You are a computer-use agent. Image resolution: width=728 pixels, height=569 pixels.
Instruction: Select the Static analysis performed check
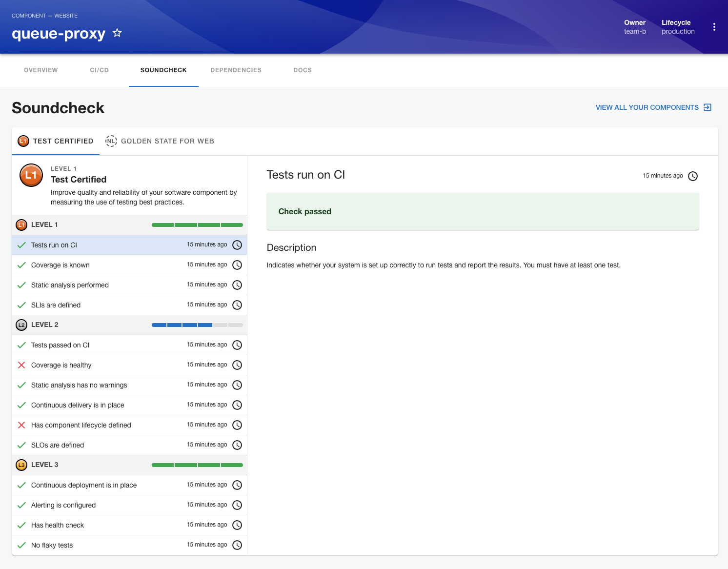70,285
